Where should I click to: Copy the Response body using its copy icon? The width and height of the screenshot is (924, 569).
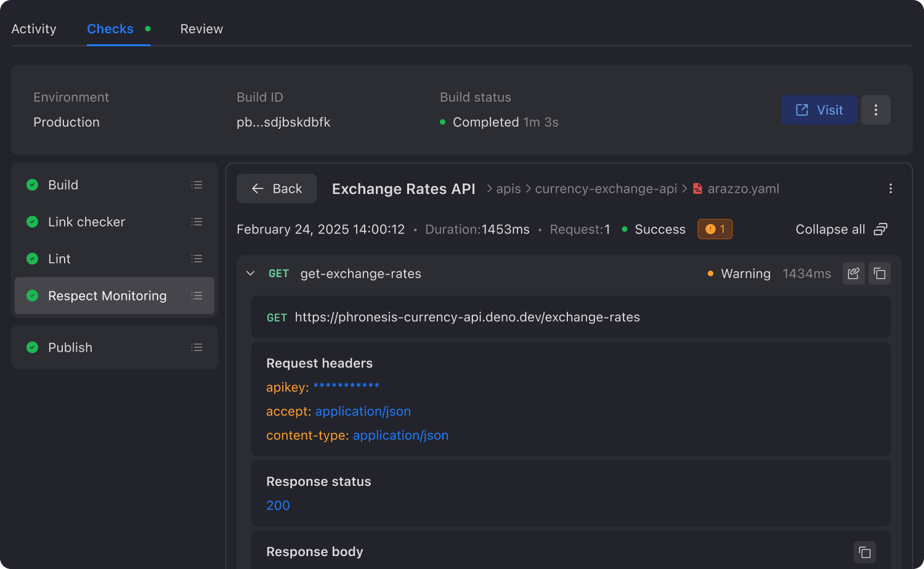(x=864, y=552)
